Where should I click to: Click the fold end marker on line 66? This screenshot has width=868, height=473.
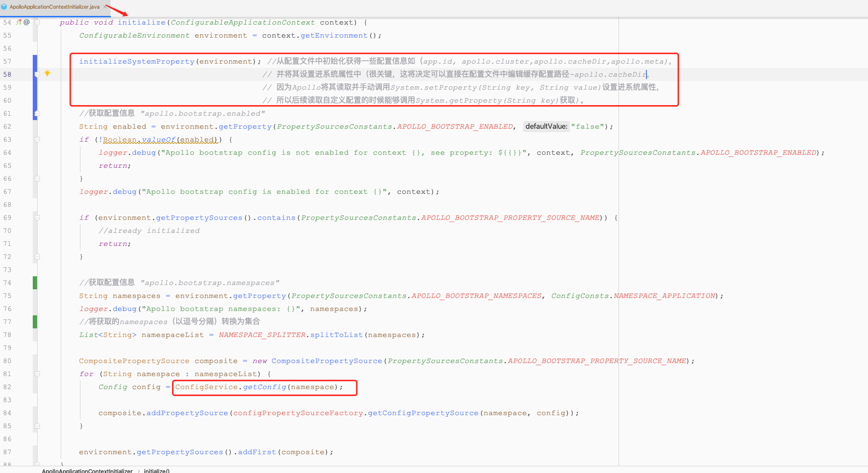pyautogui.click(x=37, y=178)
